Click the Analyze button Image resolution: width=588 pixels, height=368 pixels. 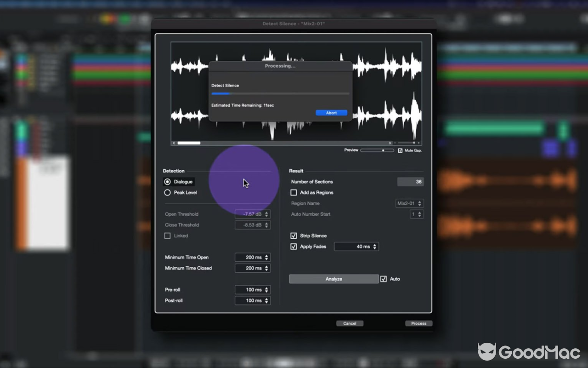[x=334, y=279]
